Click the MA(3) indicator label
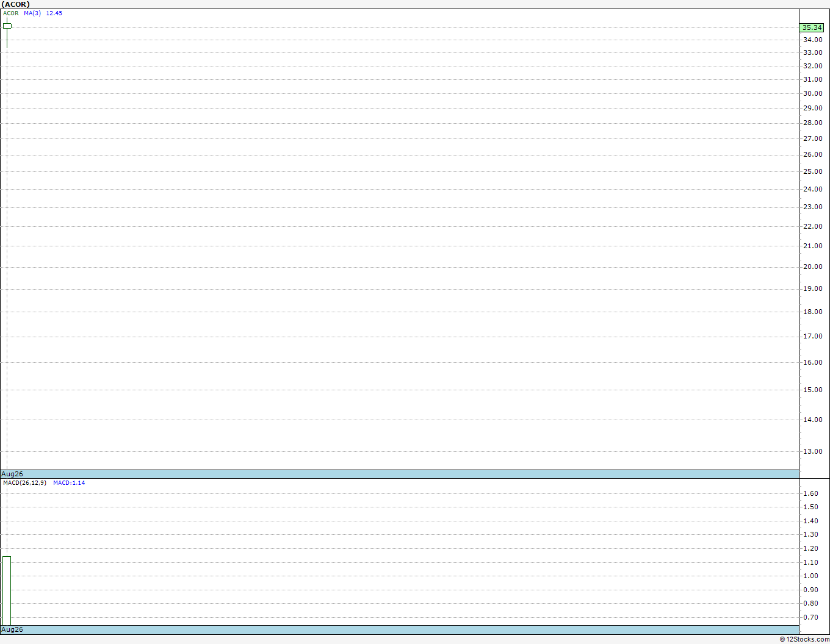Image resolution: width=830 pixels, height=644 pixels. pos(32,13)
